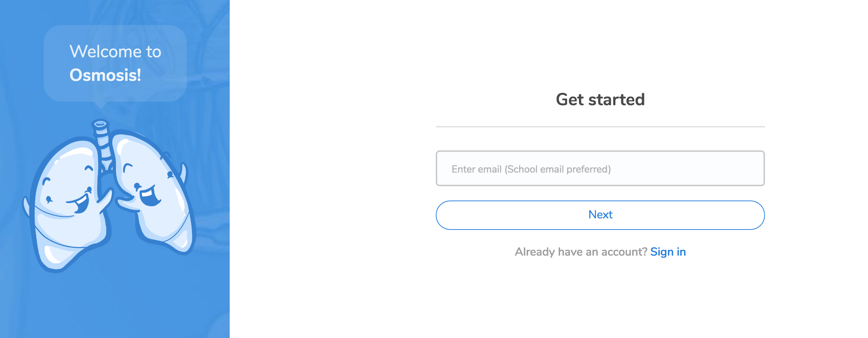
Task: Click the bold Osmosis! text
Action: [x=105, y=75]
